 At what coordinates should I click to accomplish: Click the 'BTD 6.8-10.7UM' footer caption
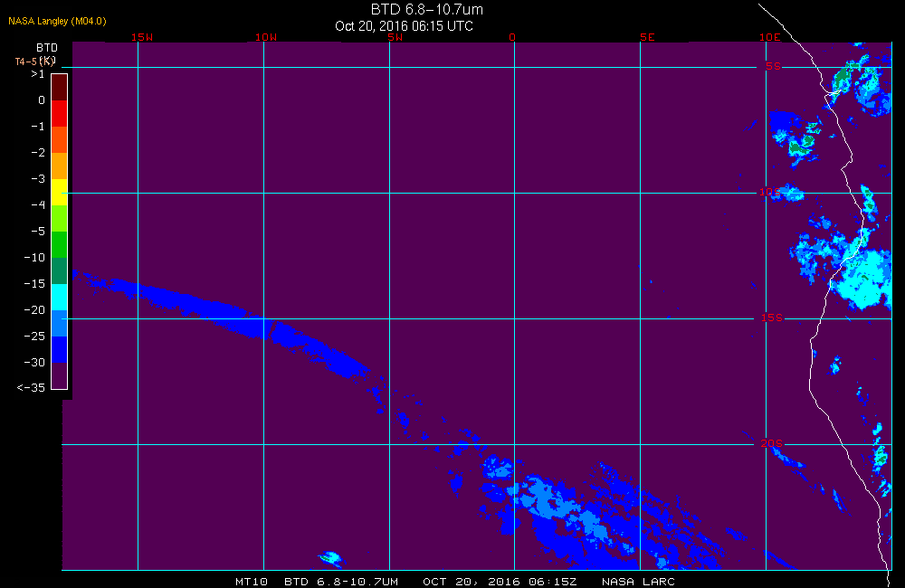click(x=341, y=582)
